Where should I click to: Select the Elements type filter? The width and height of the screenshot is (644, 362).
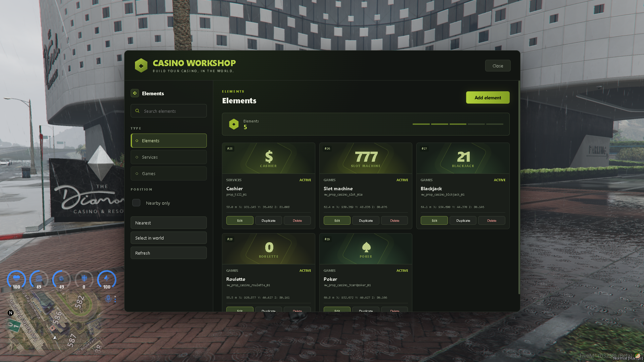(x=169, y=141)
